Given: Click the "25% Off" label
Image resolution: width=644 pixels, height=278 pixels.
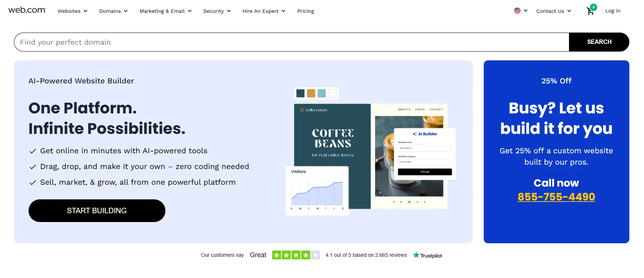Looking at the screenshot, I should [x=556, y=81].
